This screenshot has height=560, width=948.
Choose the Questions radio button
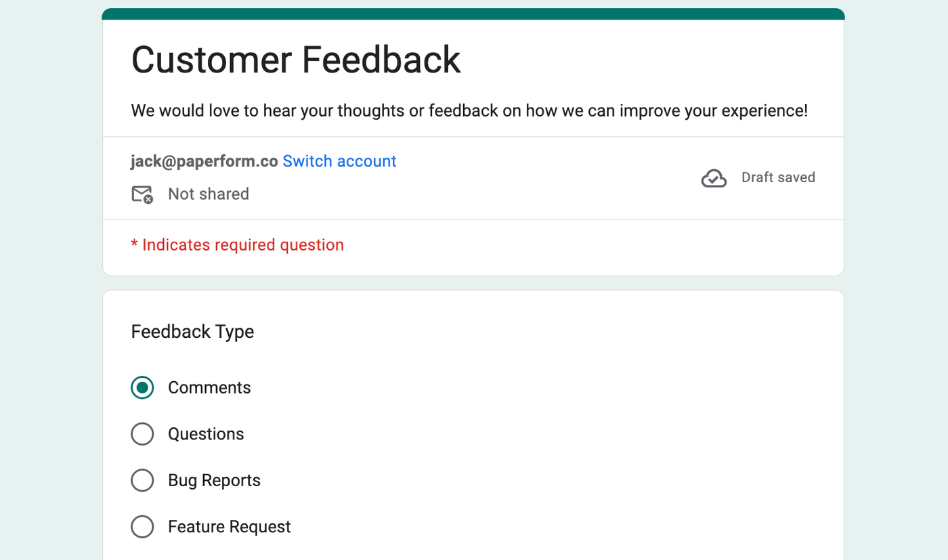pos(142,434)
